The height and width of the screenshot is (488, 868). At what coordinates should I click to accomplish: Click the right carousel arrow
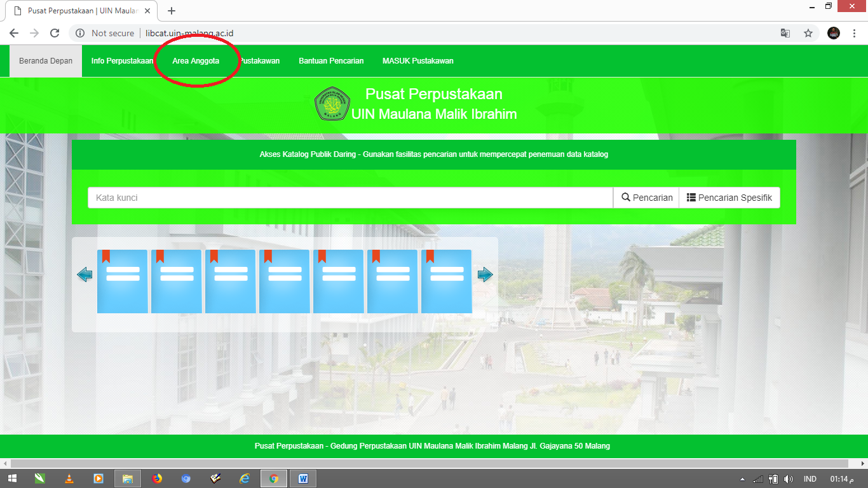[x=485, y=274]
